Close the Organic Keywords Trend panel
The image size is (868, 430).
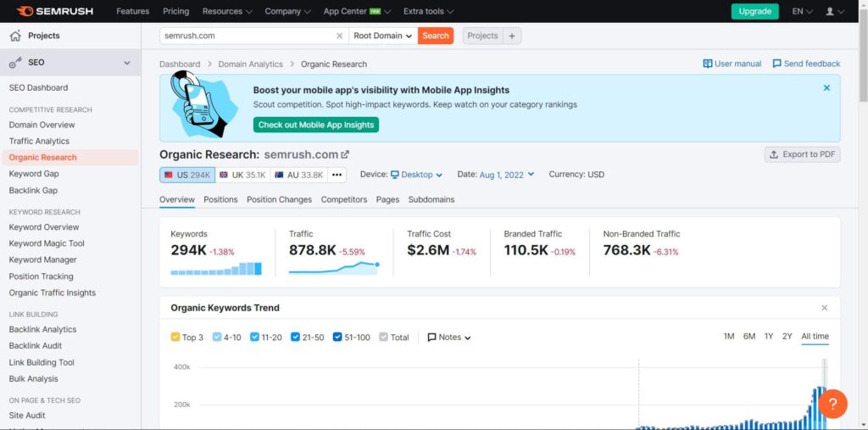click(x=824, y=308)
